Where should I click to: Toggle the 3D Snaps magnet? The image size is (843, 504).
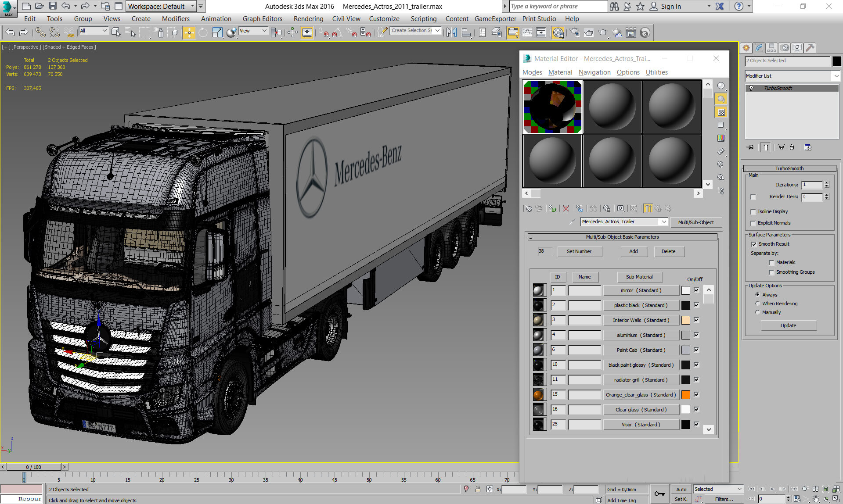(x=324, y=32)
